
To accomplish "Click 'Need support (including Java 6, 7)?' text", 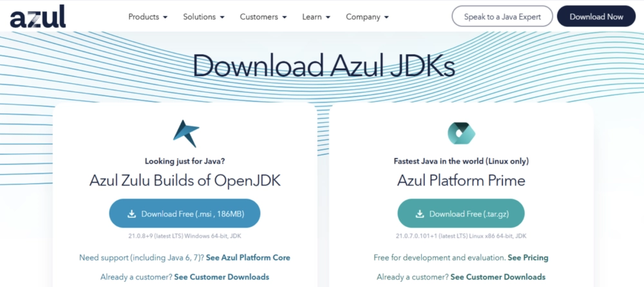I will tap(142, 258).
